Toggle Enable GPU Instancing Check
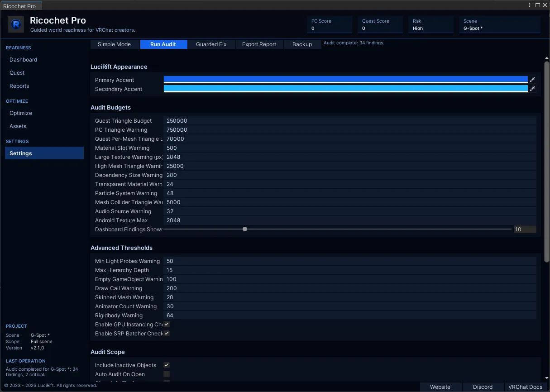This screenshot has height=392, width=550. pyautogui.click(x=167, y=325)
